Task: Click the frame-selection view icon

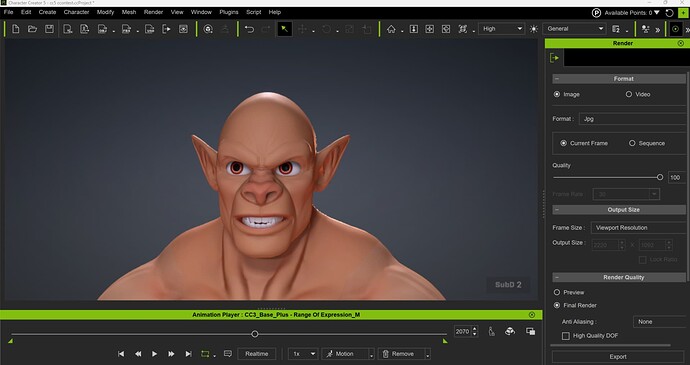Action: [x=462, y=29]
